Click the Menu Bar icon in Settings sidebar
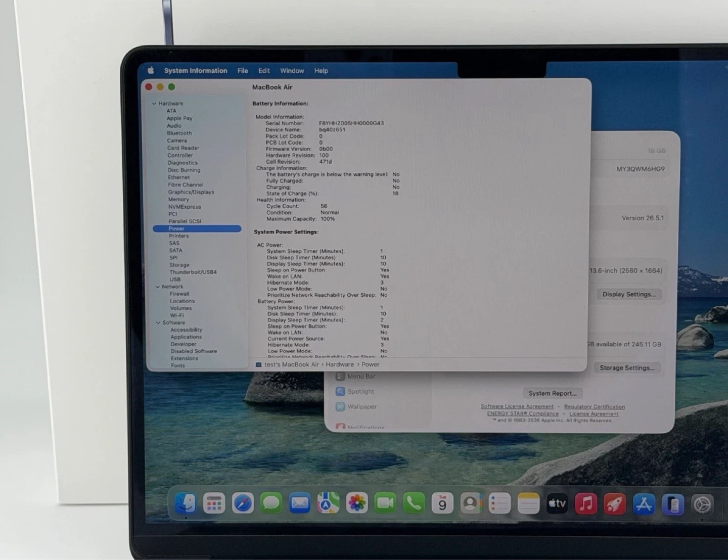The height and width of the screenshot is (560, 728). point(340,376)
